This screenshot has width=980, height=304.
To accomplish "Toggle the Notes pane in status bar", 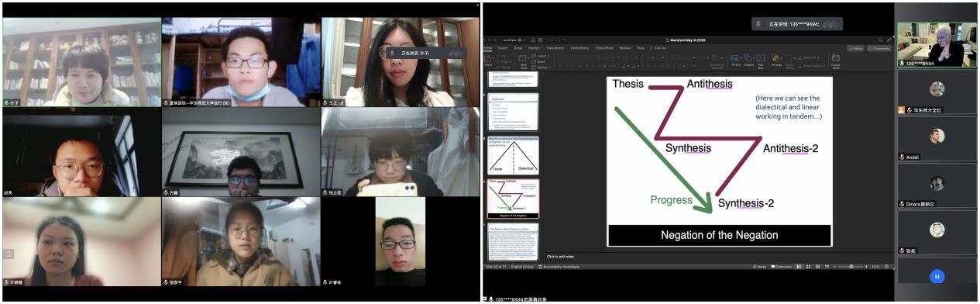I will pos(759,267).
